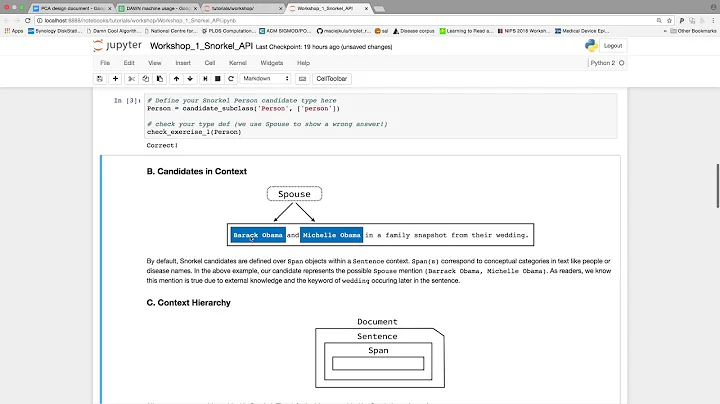This screenshot has width=720, height=404.
Task: Click the highlighted Barack Obama span
Action: click(x=258, y=235)
